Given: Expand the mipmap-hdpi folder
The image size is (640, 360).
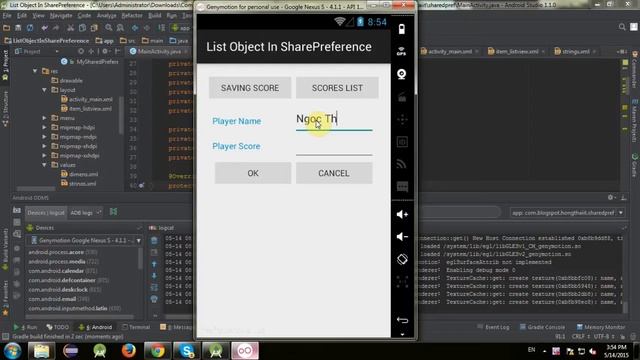Looking at the screenshot, I should pyautogui.click(x=44, y=127).
